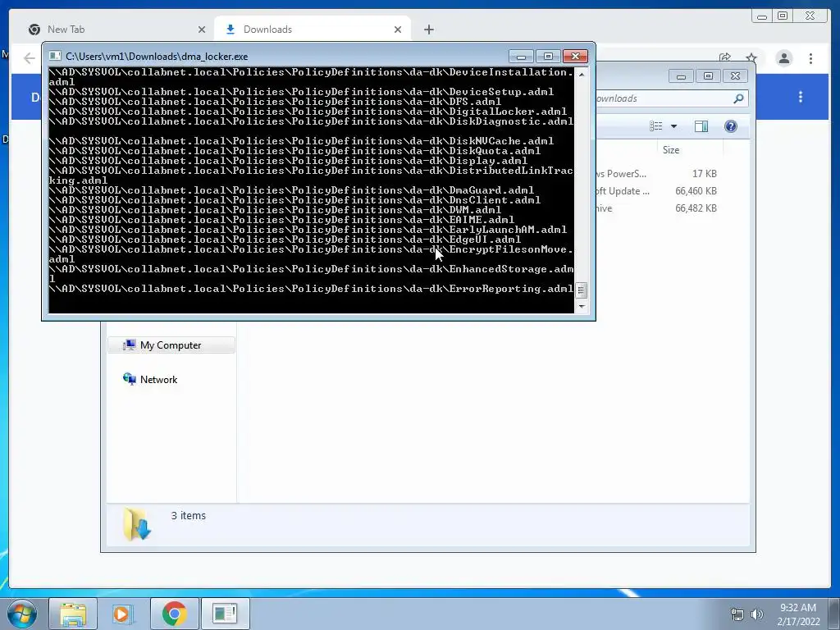Click the ErrorReporting.adml console line

[311, 289]
